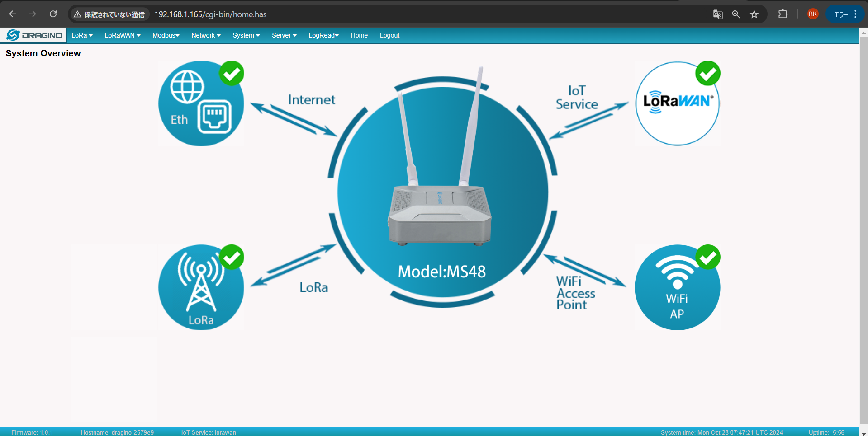
Task: Go back to the previous page
Action: click(x=13, y=14)
